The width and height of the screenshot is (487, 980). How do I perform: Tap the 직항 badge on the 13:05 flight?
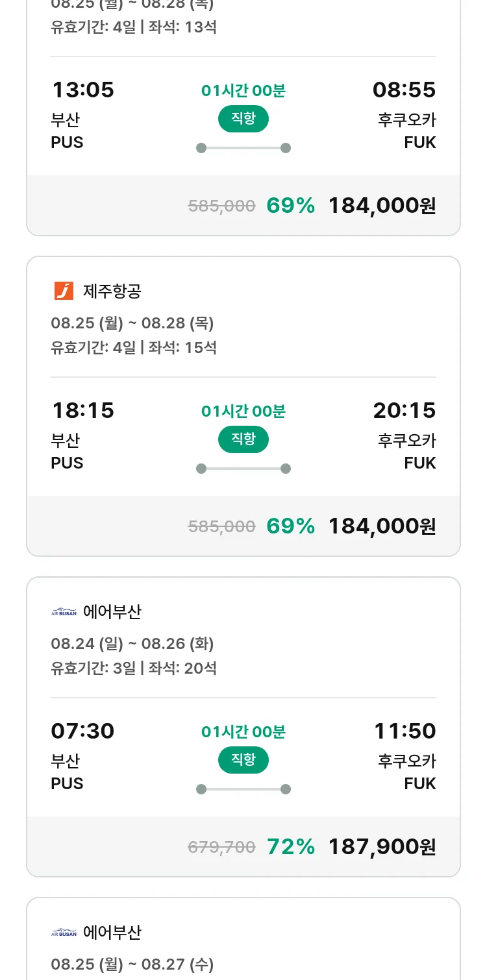(x=243, y=119)
